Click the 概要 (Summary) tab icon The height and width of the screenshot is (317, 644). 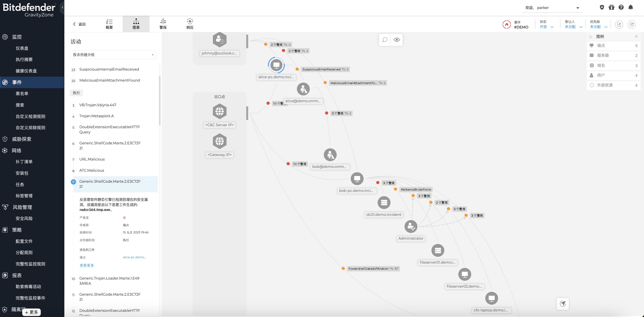point(109,24)
